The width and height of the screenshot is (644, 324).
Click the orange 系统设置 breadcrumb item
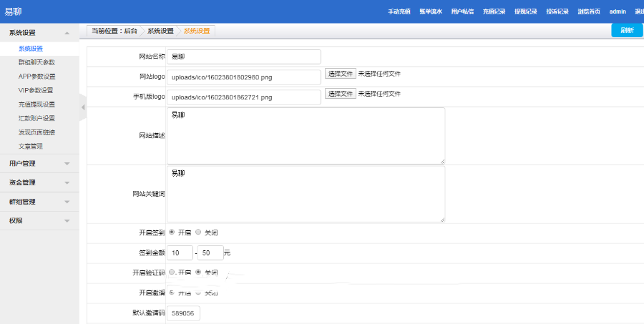click(x=196, y=31)
